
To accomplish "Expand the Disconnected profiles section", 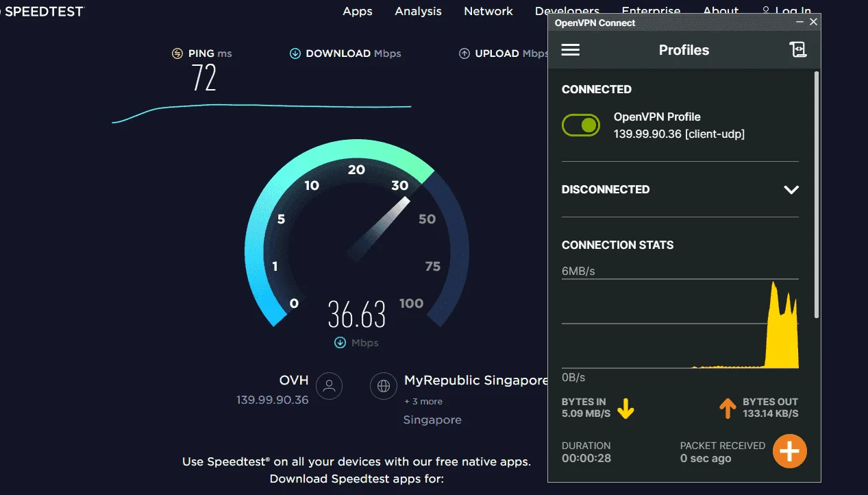I will point(791,190).
